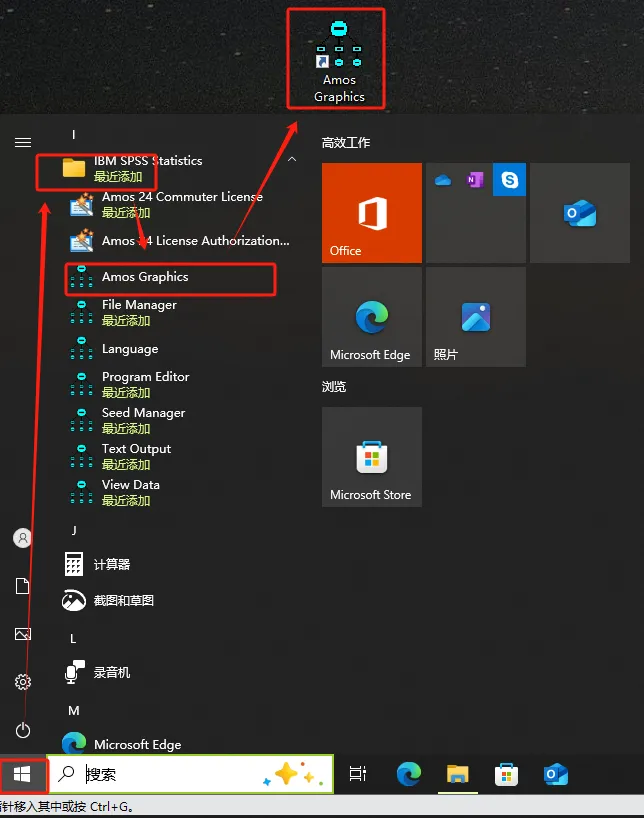
Task: Open the Photos tile (照片)
Action: click(x=475, y=317)
